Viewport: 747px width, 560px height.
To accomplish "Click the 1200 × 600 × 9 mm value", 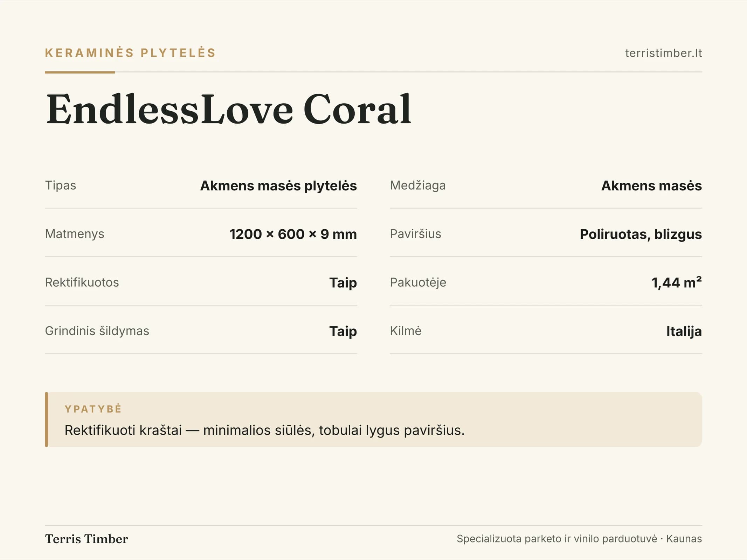I will point(293,234).
